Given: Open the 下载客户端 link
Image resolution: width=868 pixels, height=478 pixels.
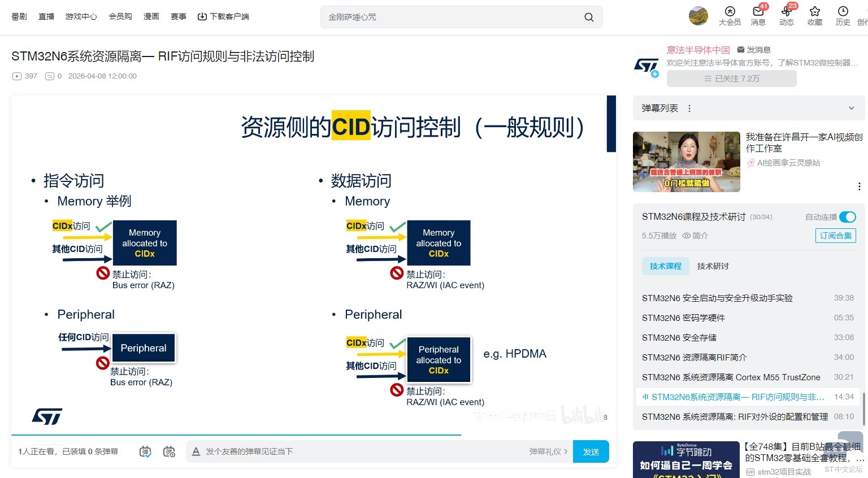Looking at the screenshot, I should (229, 16).
